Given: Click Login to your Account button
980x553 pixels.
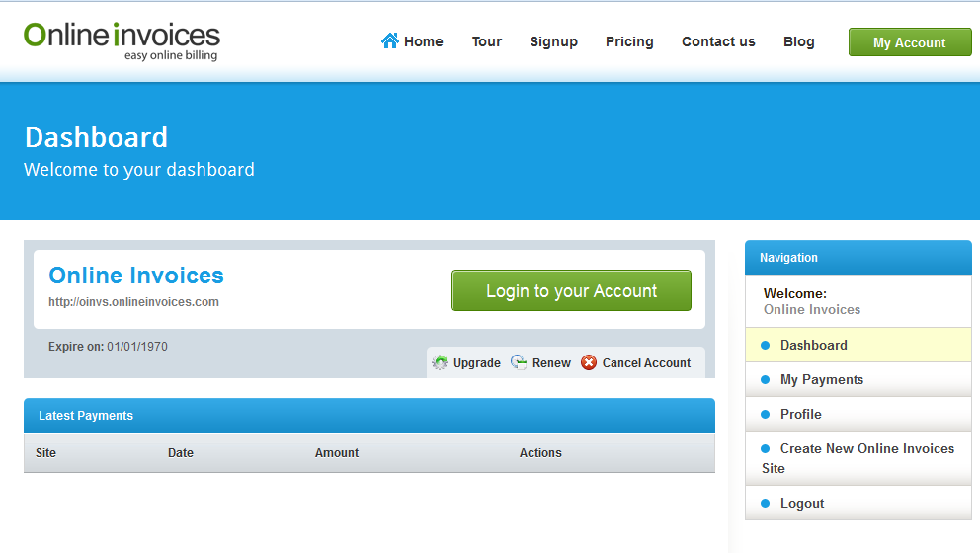Looking at the screenshot, I should 571,291.
